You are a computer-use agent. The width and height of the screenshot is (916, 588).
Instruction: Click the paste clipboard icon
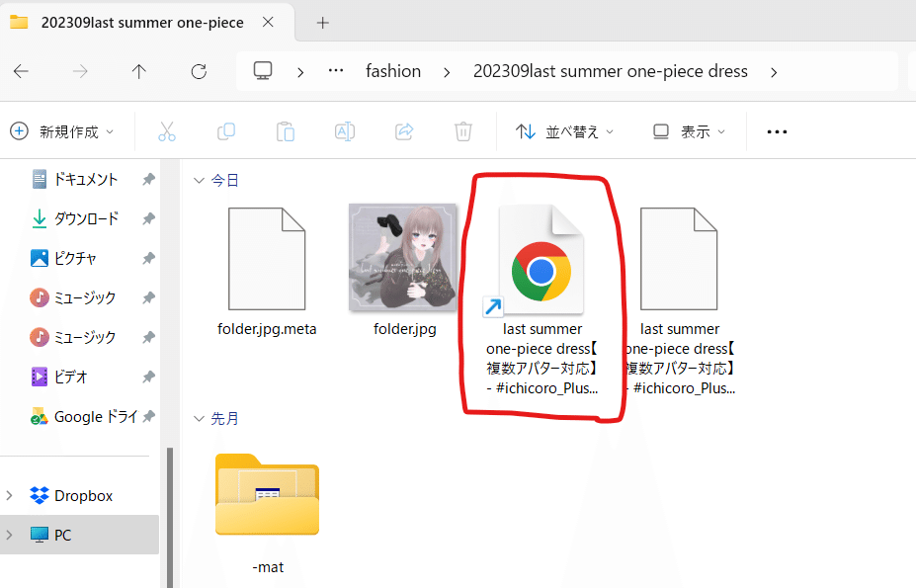(x=286, y=131)
